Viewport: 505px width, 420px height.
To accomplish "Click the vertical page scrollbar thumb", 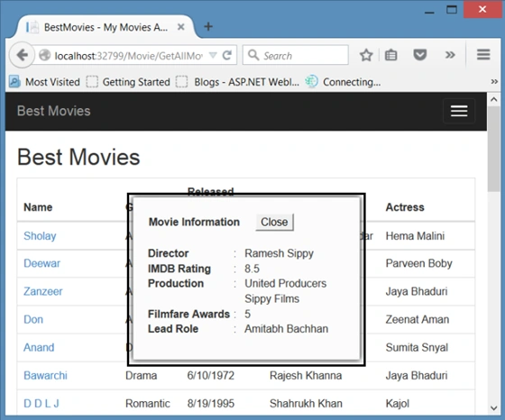I will (x=493, y=148).
